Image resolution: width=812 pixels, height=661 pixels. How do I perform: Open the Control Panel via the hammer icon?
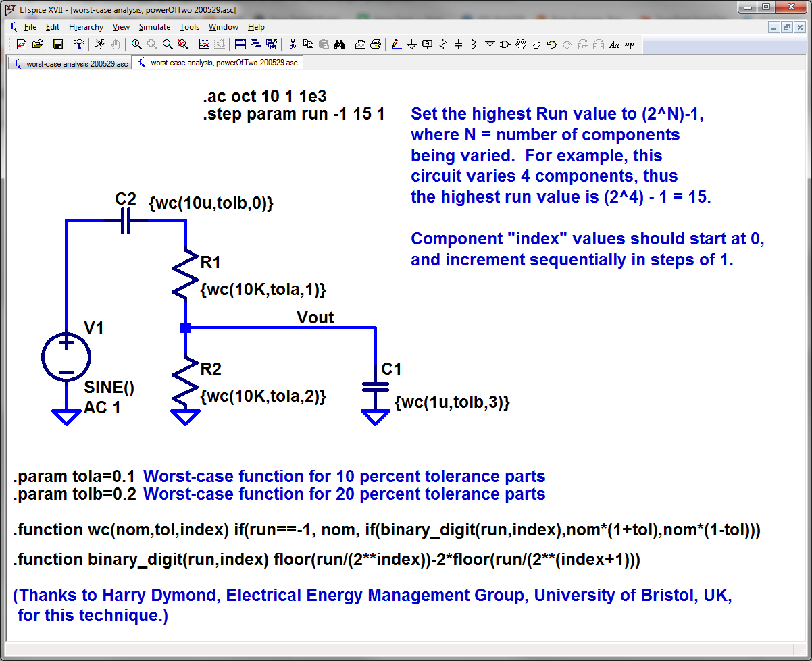click(80, 45)
